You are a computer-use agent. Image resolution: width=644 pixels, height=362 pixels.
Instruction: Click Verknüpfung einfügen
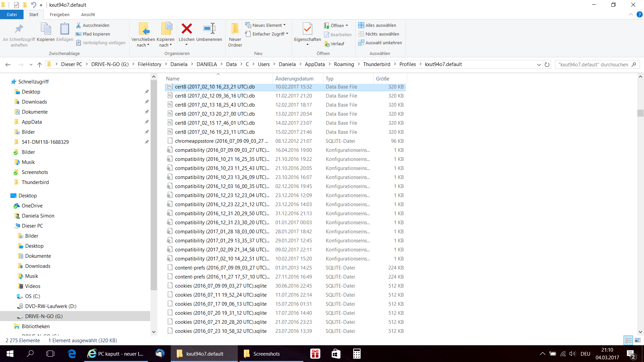101,43
